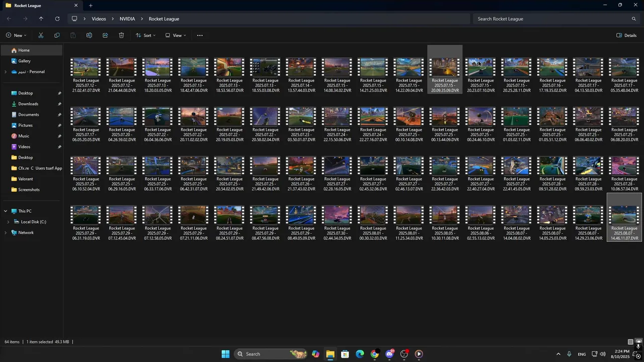This screenshot has height=362, width=644.
Task: Click the search magnifier icon
Action: 634,19
